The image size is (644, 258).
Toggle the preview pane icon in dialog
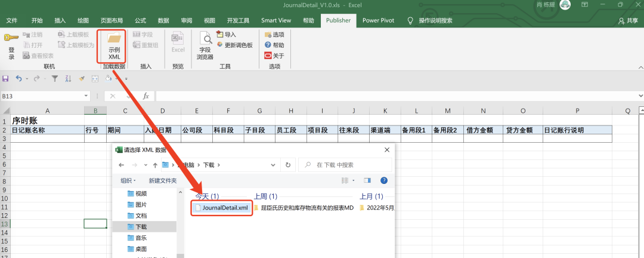367,180
